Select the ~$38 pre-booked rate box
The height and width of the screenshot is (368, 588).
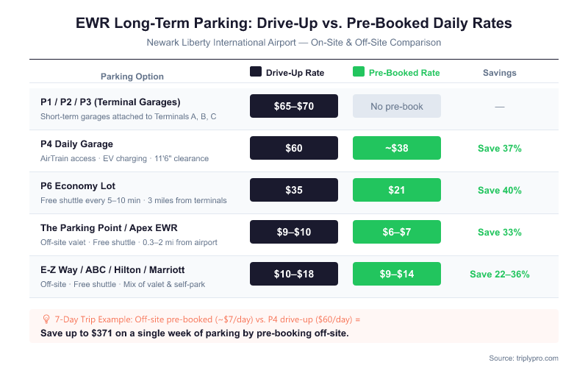(397, 148)
